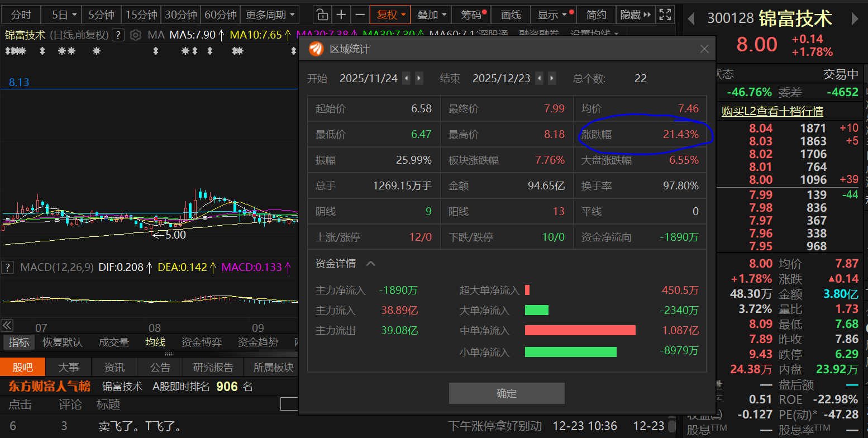Open the 设置均线 dropdown
This screenshot has height=438, width=868.
pyautogui.click(x=594, y=35)
